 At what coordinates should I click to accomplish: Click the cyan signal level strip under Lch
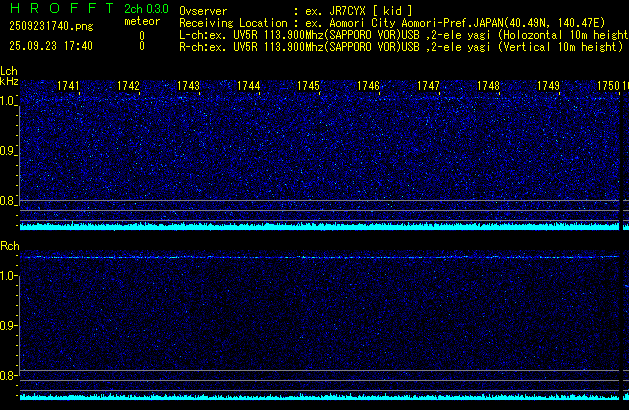pos(320,226)
